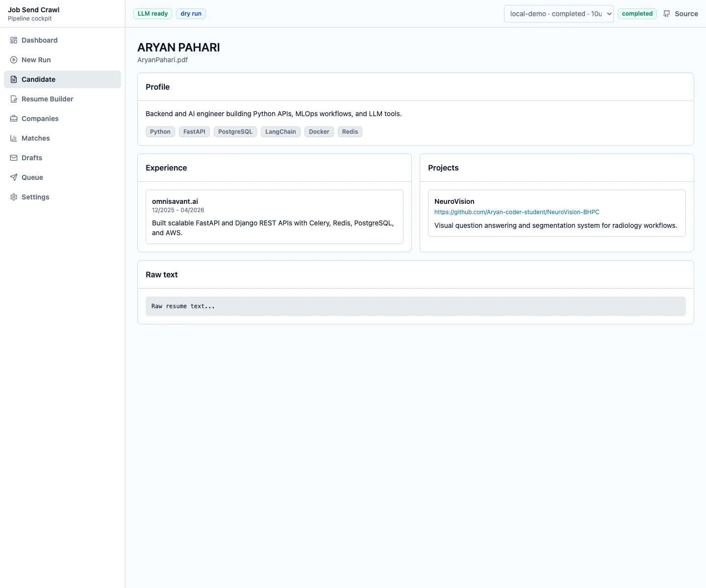The width and height of the screenshot is (706, 588).
Task: Click the Resume Builder edit icon
Action: [14, 99]
